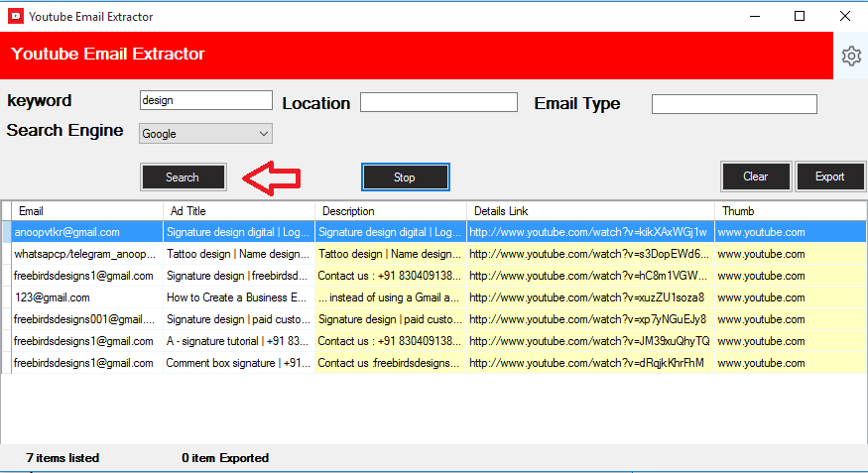
Task: Click the link ending in dRqjkKhrFhM
Action: pos(590,363)
